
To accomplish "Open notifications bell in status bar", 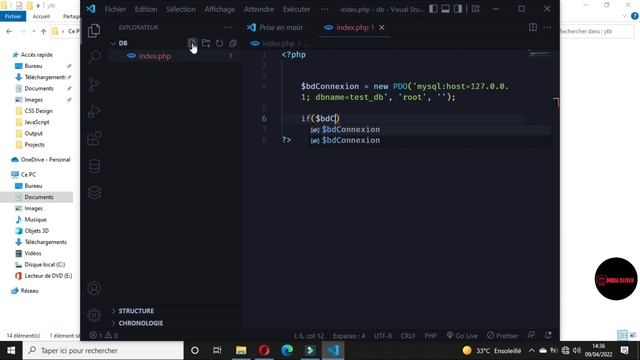I will (548, 336).
